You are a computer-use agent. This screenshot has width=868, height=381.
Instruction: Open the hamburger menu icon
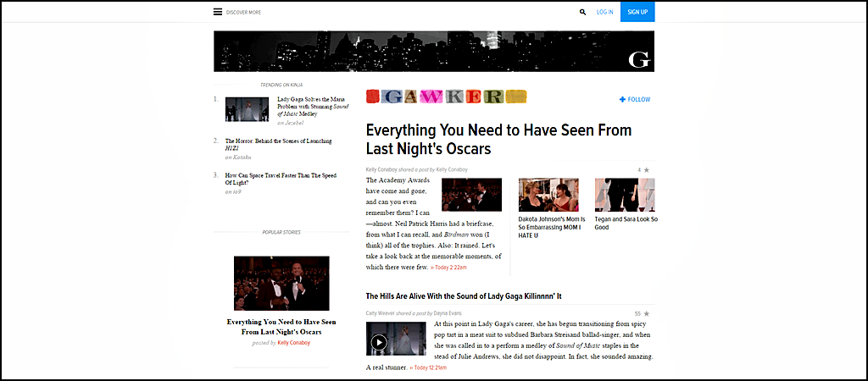click(x=218, y=12)
